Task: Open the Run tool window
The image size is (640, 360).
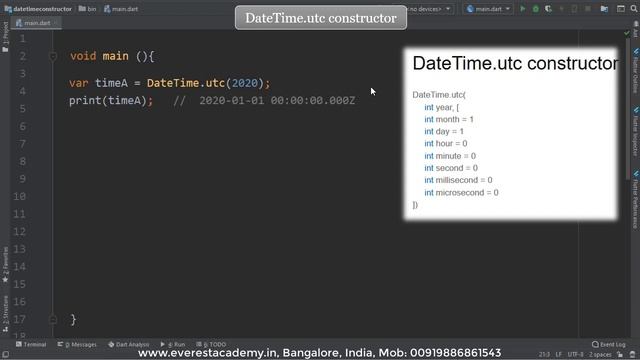Action: click(x=173, y=344)
